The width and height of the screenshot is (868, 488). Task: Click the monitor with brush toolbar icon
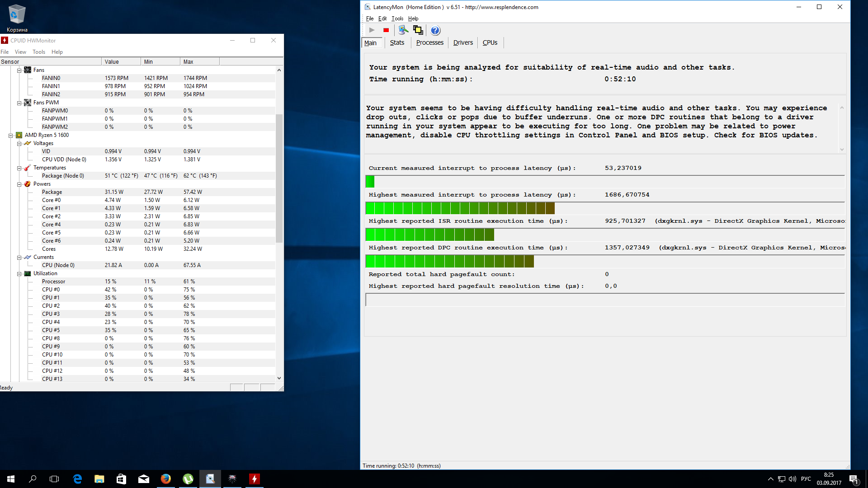coord(403,30)
